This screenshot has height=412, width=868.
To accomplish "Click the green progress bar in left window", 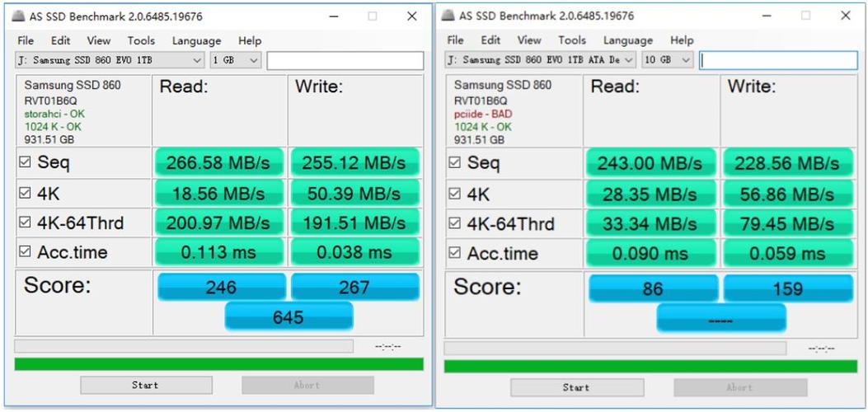I will tap(218, 364).
